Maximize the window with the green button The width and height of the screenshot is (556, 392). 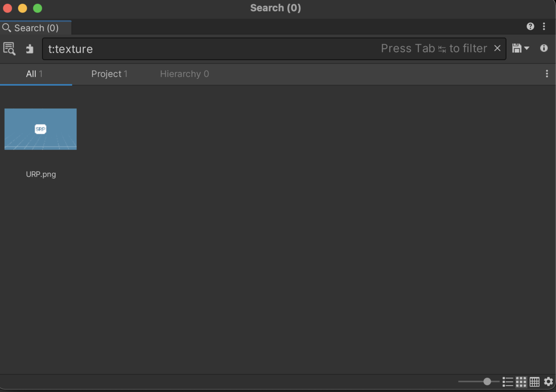(38, 8)
